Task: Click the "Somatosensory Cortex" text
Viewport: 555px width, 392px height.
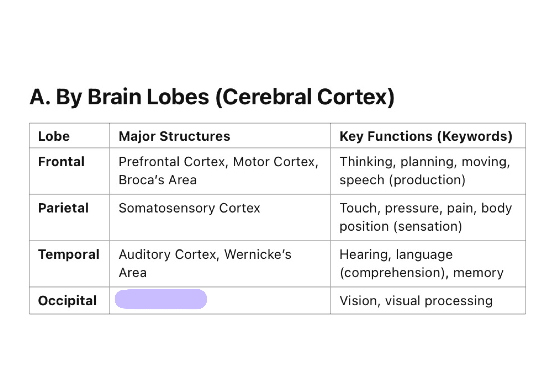Action: [189, 208]
